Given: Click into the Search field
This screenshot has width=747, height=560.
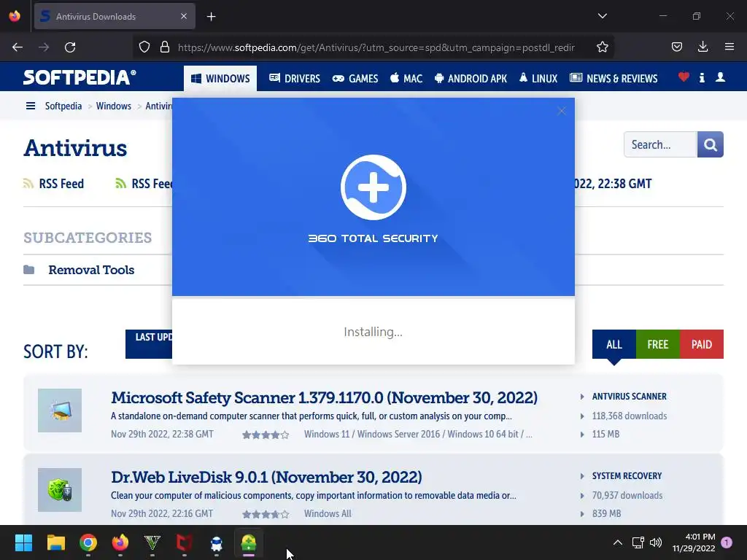Looking at the screenshot, I should 659,144.
